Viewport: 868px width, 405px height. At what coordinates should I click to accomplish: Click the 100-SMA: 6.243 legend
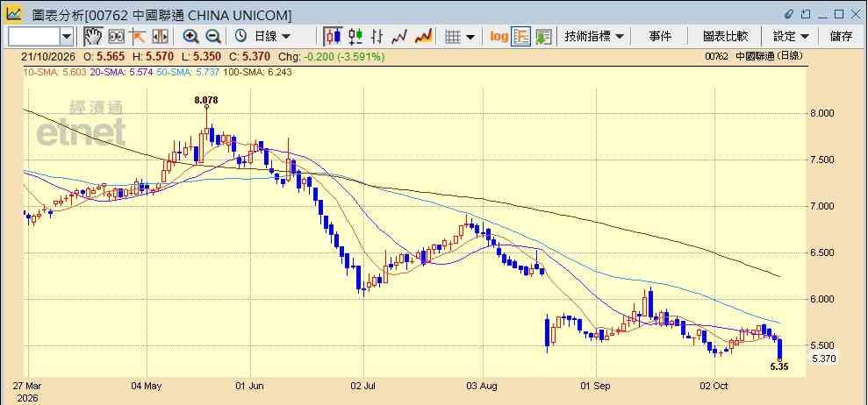(x=257, y=72)
